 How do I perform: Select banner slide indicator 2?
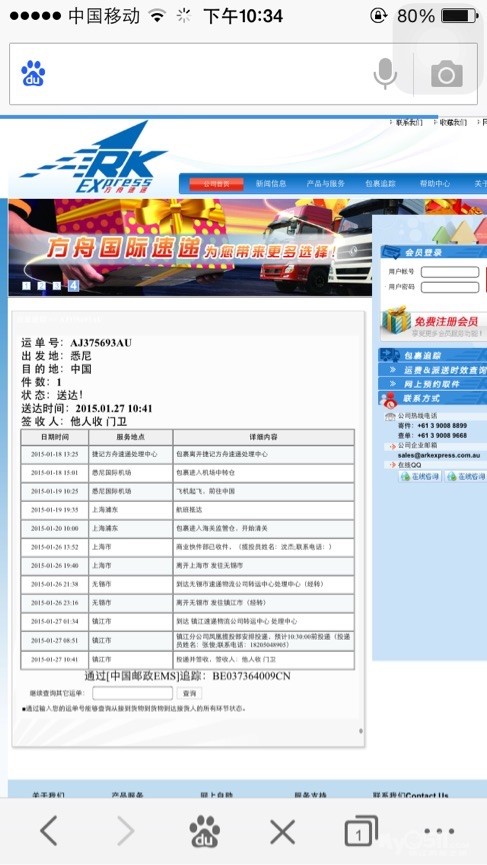point(41,285)
